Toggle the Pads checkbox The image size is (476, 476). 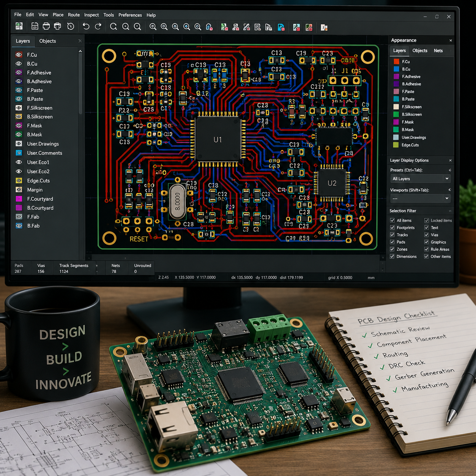[392, 242]
